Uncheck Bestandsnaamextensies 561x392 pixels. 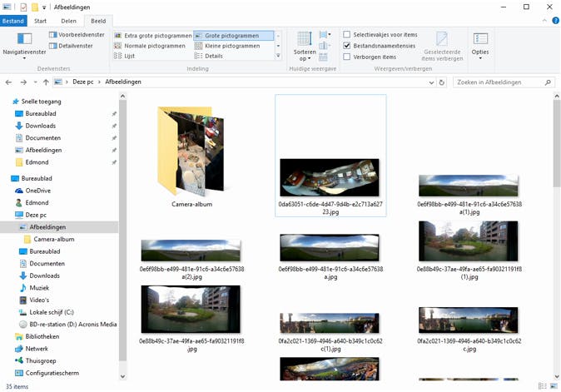pyautogui.click(x=347, y=46)
